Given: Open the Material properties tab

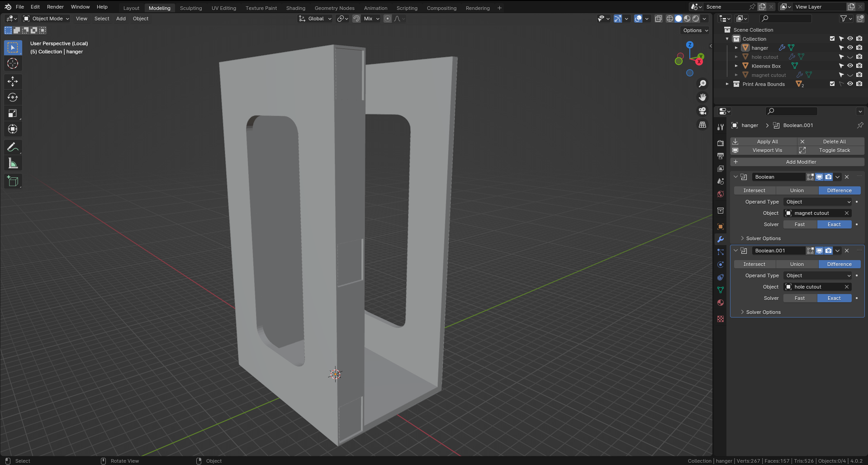Looking at the screenshot, I should pyautogui.click(x=720, y=303).
